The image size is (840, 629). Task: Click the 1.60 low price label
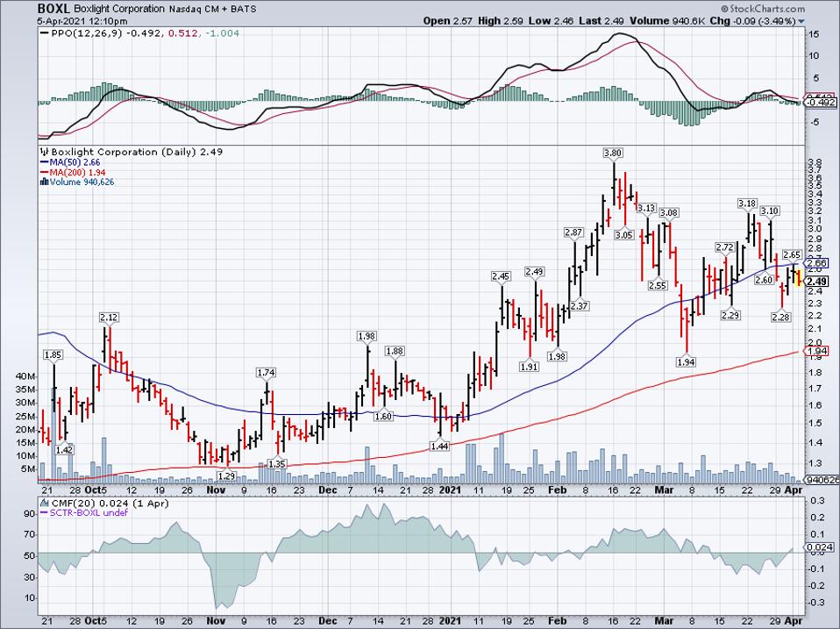383,416
